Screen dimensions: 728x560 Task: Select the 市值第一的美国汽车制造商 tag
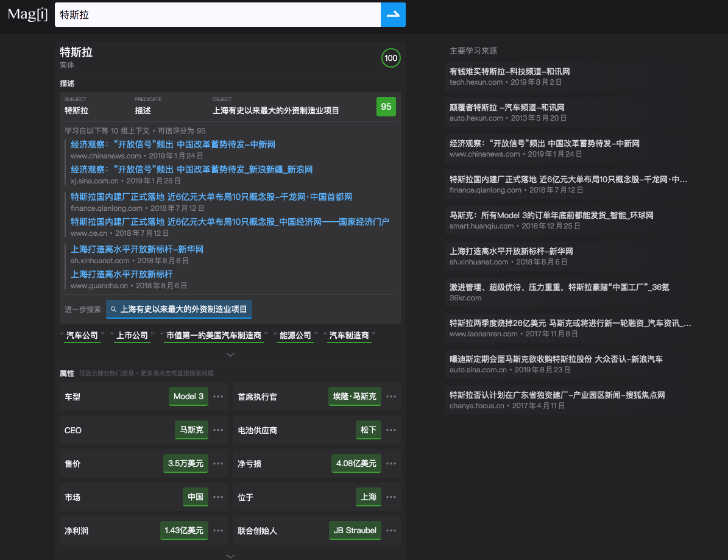tap(214, 335)
